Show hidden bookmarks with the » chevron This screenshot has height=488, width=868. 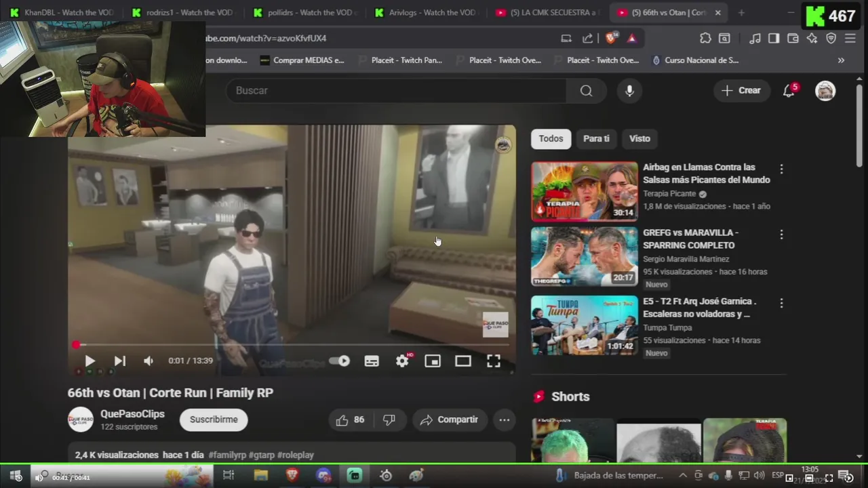pyautogui.click(x=841, y=60)
